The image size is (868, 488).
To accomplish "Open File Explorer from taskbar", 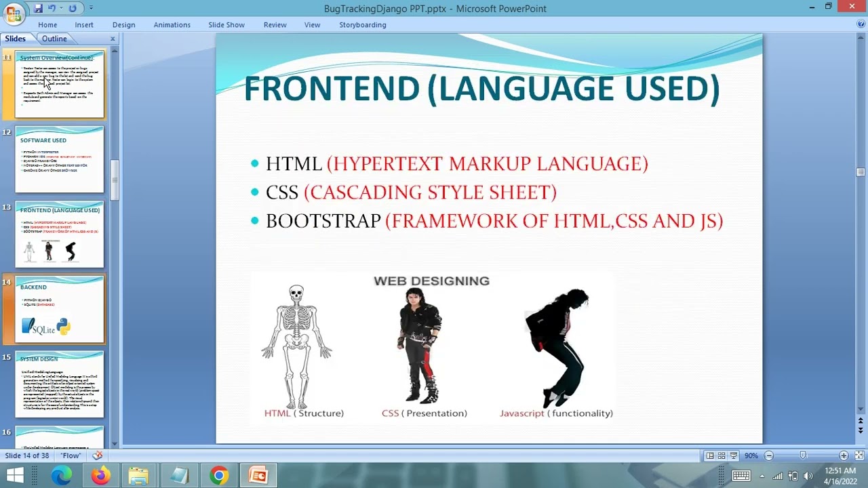I will coord(139,476).
